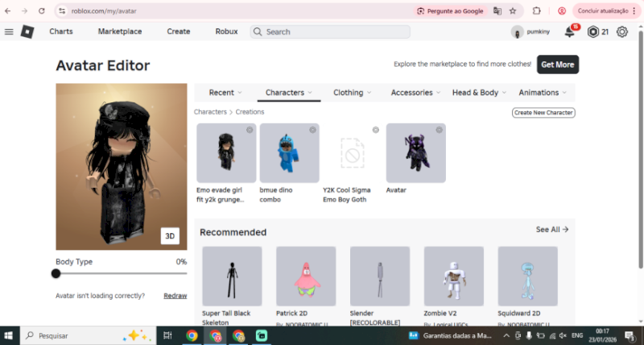The height and width of the screenshot is (345, 644).
Task: Toggle the microphone tray icon
Action: (x=529, y=335)
